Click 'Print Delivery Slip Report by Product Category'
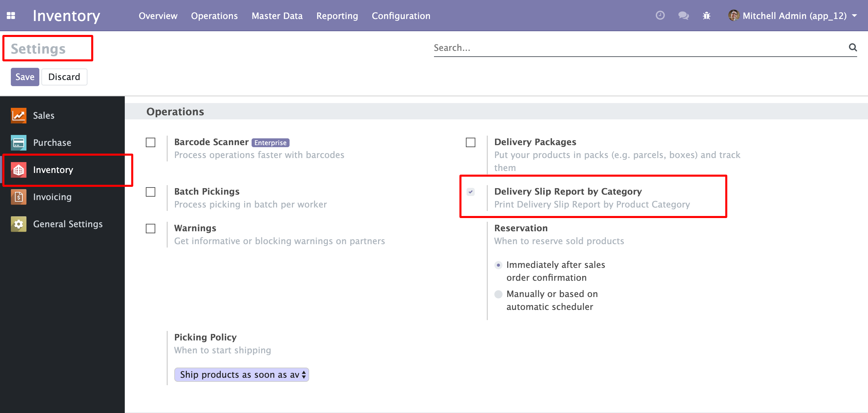 [x=592, y=204]
